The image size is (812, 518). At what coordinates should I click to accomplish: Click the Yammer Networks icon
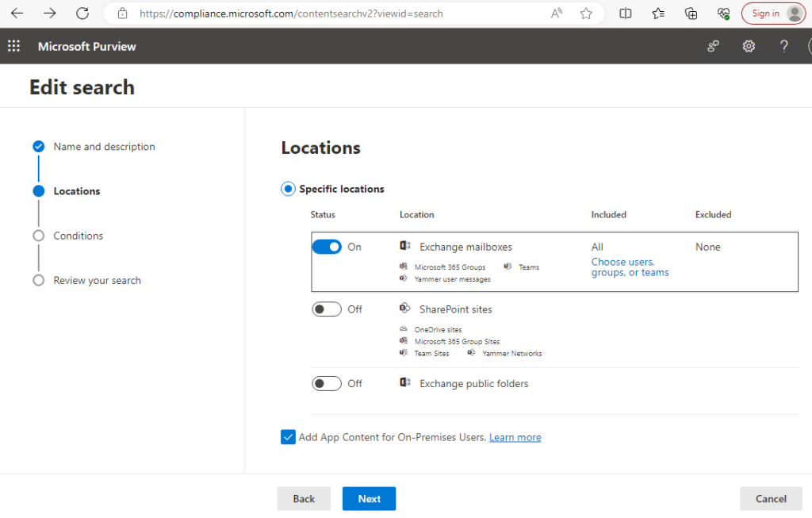pos(471,353)
